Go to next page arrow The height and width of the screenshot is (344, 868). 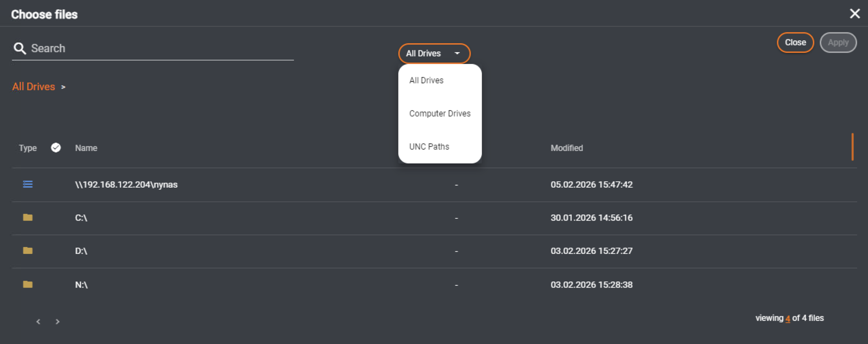pos(57,322)
